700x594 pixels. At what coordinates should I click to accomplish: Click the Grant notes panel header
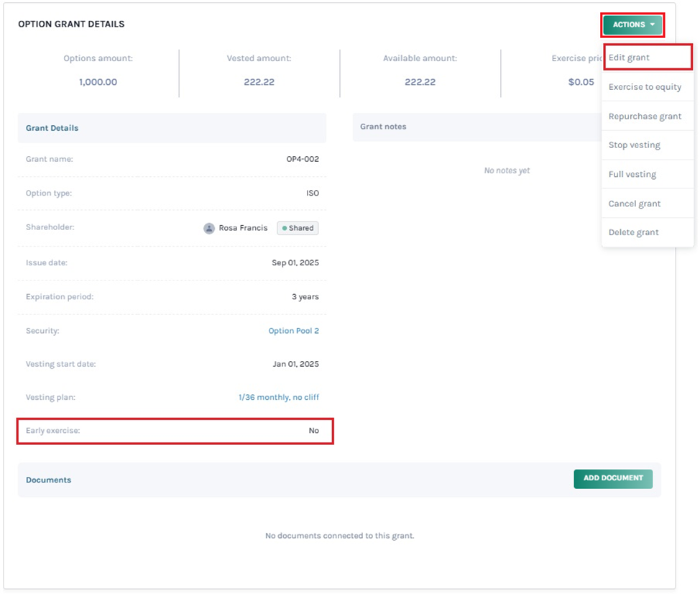tap(383, 127)
